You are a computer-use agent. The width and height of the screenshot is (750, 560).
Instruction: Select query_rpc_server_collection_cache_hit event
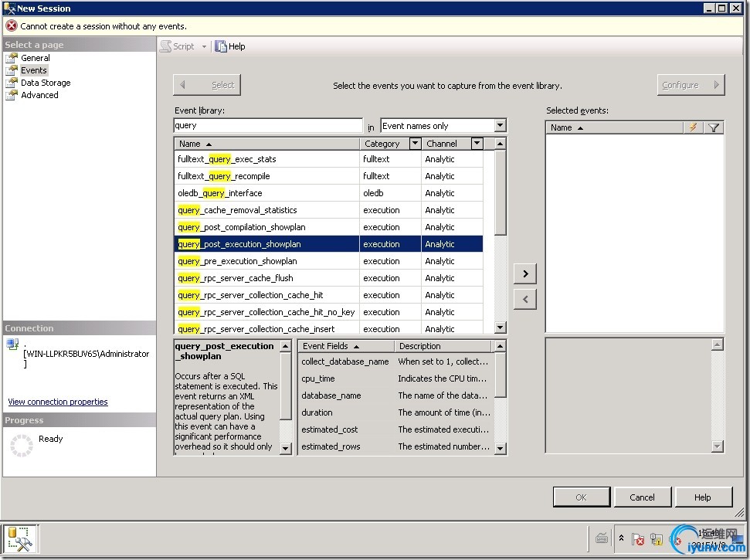click(x=328, y=295)
